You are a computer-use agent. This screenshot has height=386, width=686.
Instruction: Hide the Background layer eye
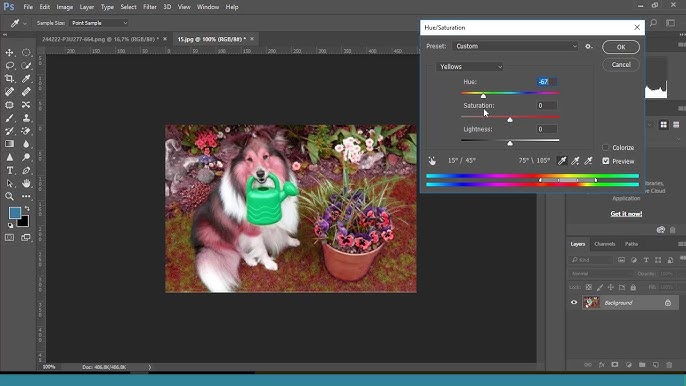[x=574, y=302]
